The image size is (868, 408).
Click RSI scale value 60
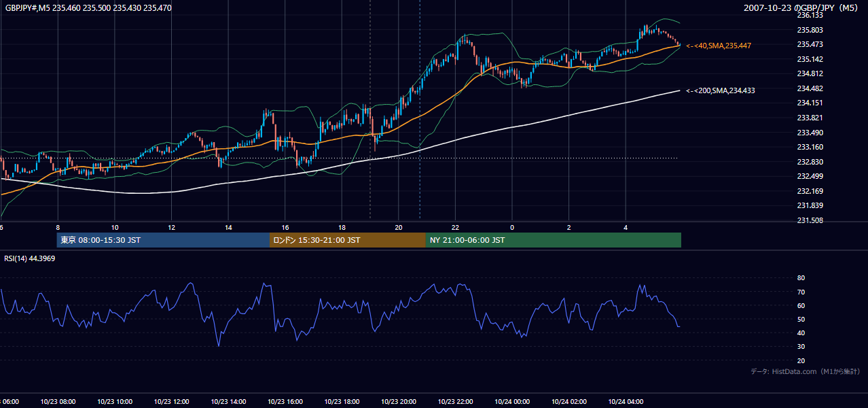801,305
